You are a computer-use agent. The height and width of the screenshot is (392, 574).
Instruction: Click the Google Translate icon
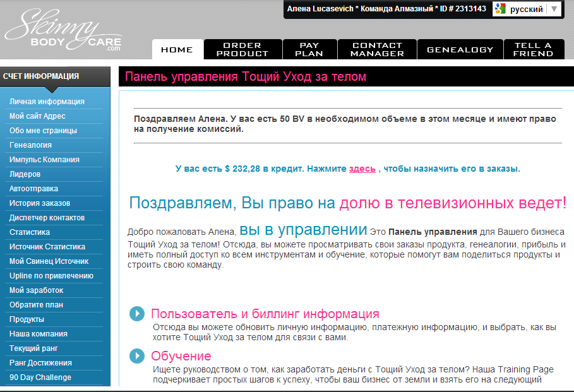501,9
